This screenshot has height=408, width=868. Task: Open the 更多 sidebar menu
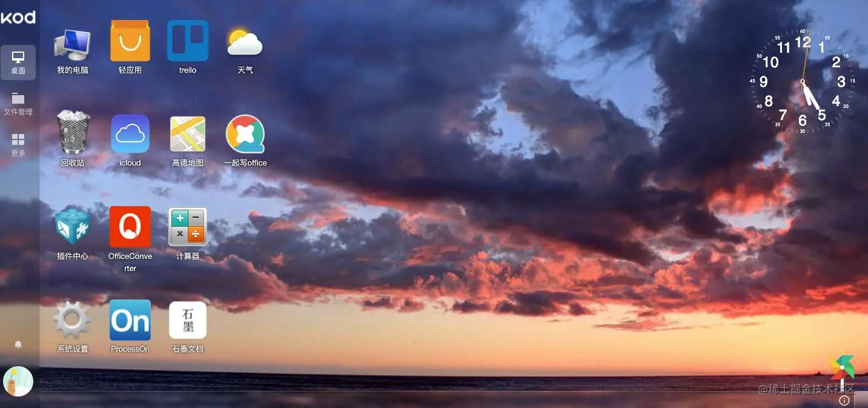click(18, 145)
